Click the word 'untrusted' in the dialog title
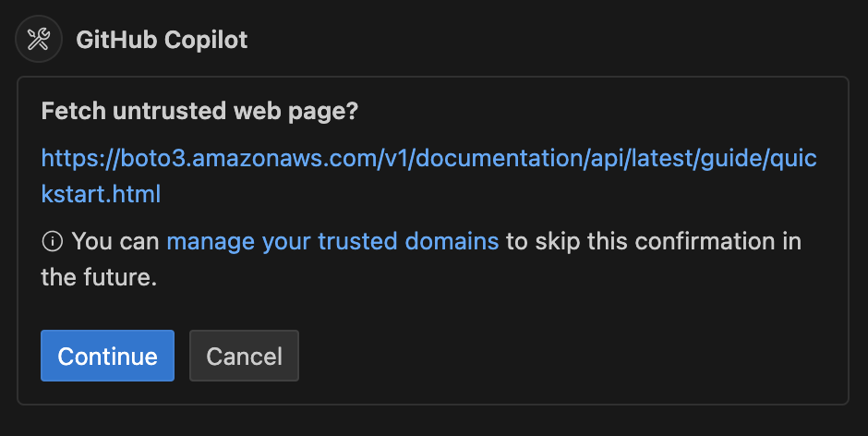 (169, 112)
